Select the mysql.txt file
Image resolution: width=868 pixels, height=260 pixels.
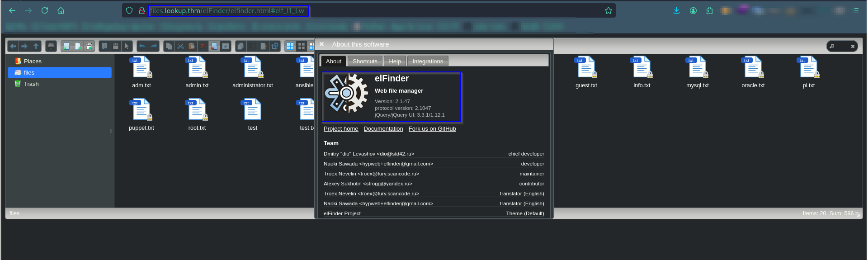(698, 72)
